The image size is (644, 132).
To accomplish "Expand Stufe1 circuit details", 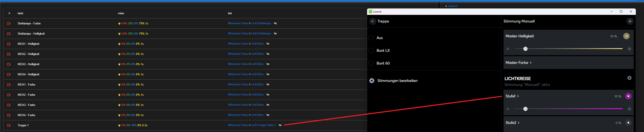I will pyautogui.click(x=512, y=96).
